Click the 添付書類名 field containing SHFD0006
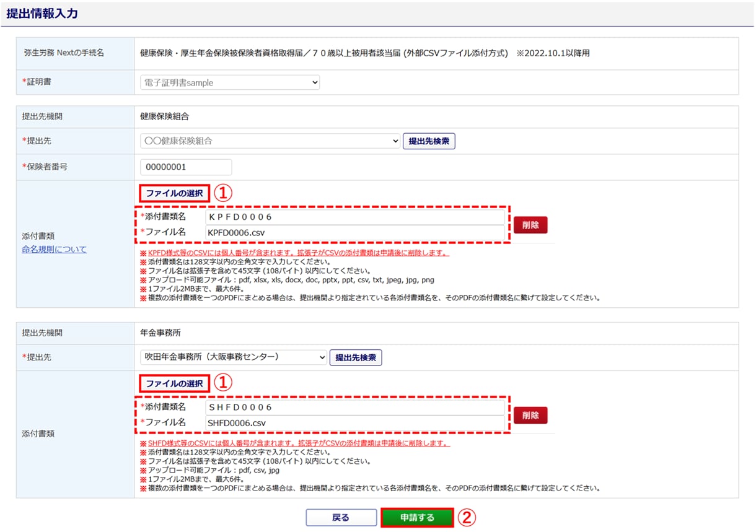This screenshot has width=756, height=532. 354,407
